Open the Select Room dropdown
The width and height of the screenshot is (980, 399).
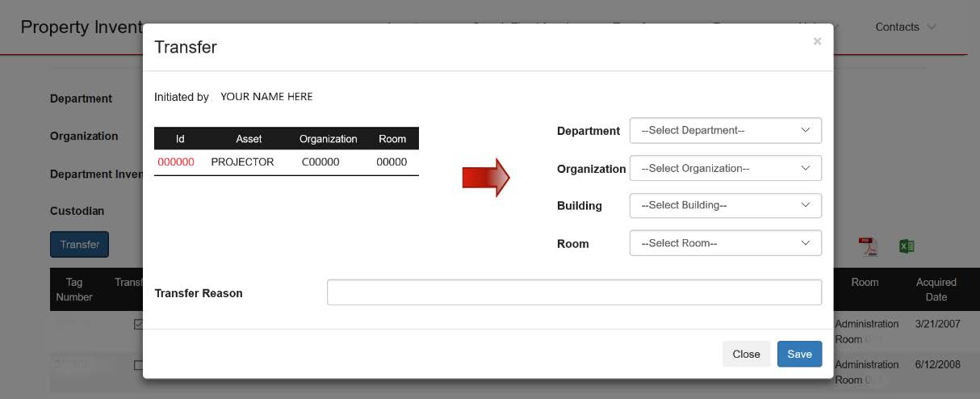tap(725, 243)
